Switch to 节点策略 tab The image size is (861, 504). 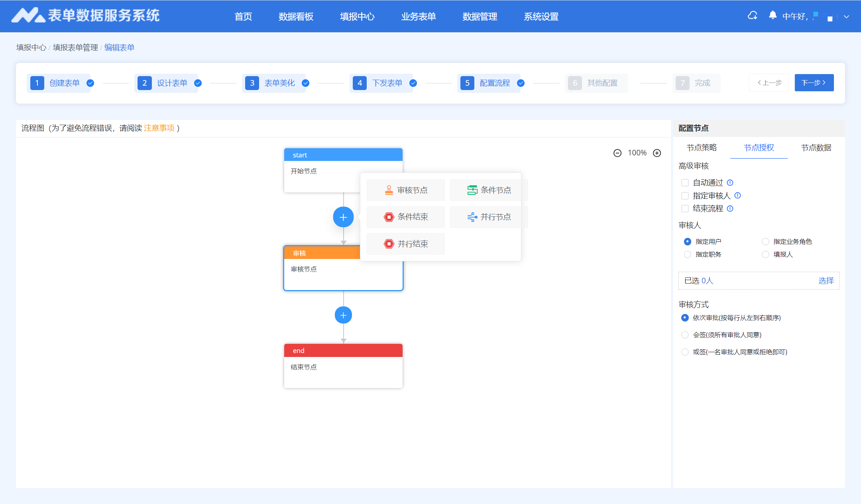[x=702, y=147]
